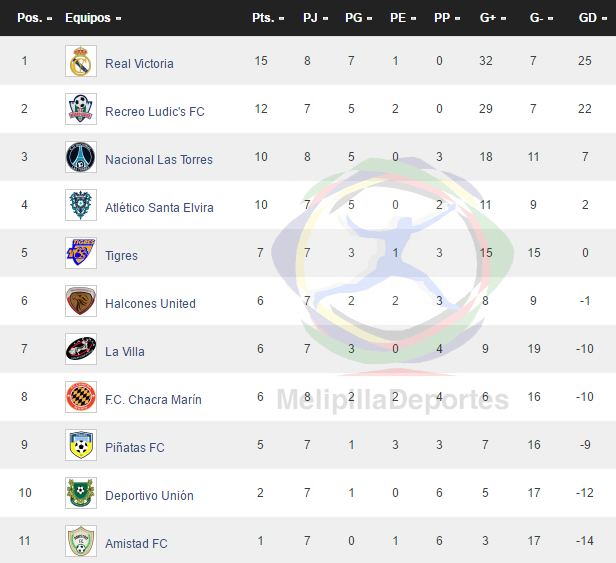
Task: Select the Amistad FC shield logo
Action: (x=81, y=541)
